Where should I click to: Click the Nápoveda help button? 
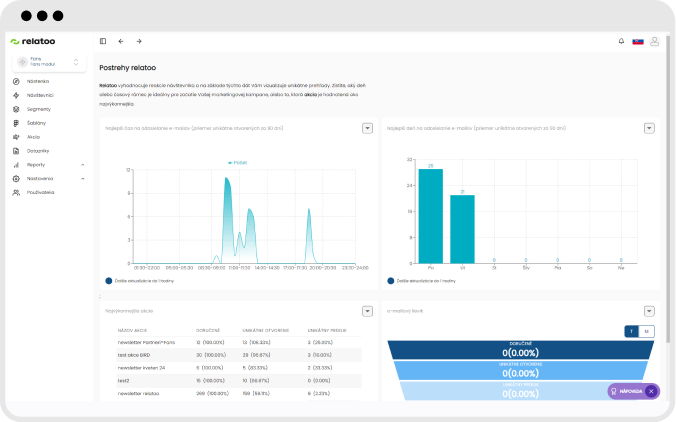(x=633, y=391)
